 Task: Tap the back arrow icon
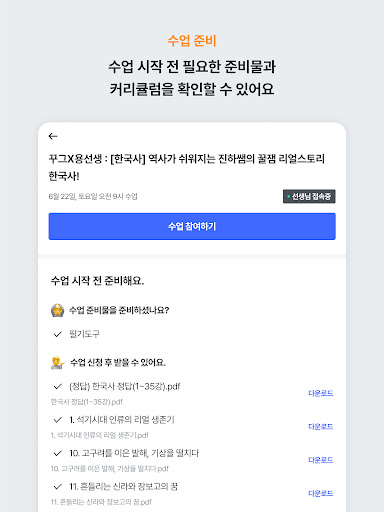click(53, 136)
